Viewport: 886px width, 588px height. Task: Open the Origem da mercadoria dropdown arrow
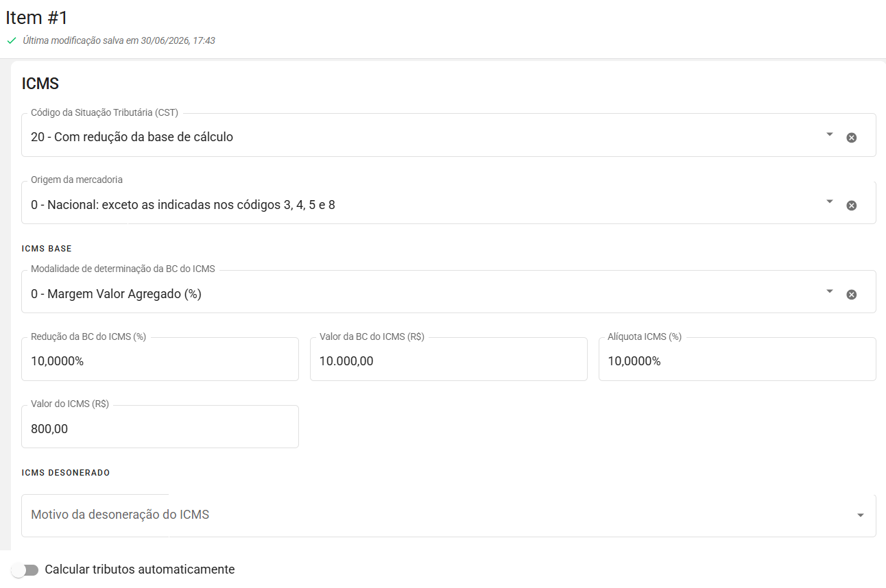[830, 201]
